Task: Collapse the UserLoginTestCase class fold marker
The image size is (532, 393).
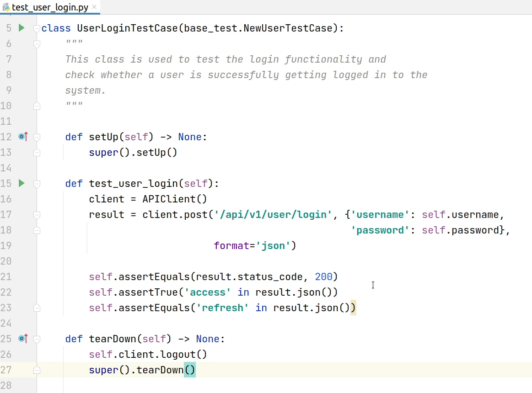Action: (37, 28)
